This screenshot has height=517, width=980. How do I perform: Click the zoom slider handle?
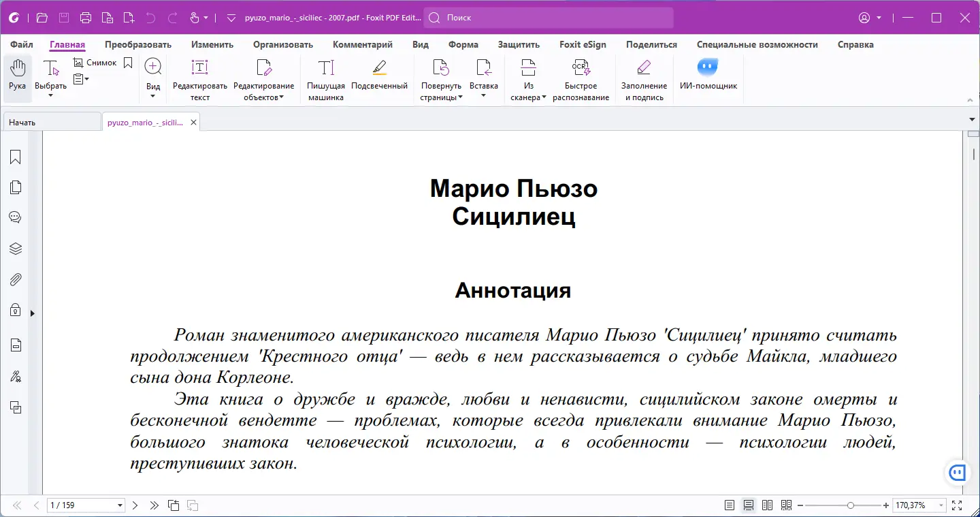(x=851, y=505)
